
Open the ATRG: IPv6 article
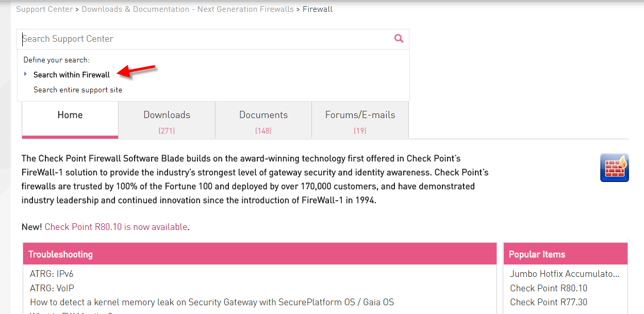[52, 274]
